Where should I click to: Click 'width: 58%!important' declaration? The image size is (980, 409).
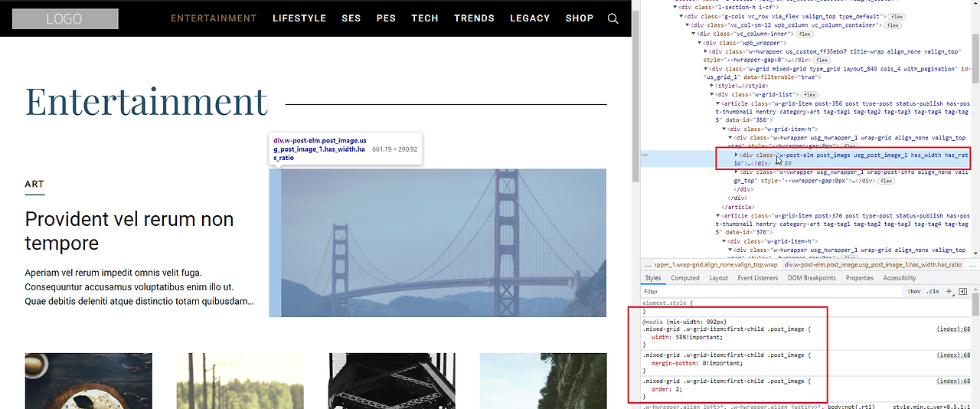pos(687,337)
